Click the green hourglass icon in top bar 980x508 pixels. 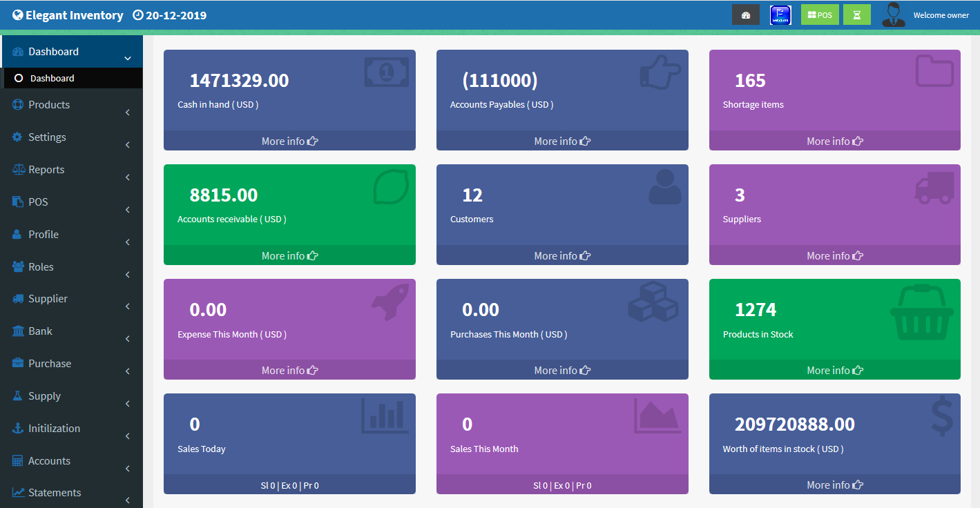tap(856, 14)
